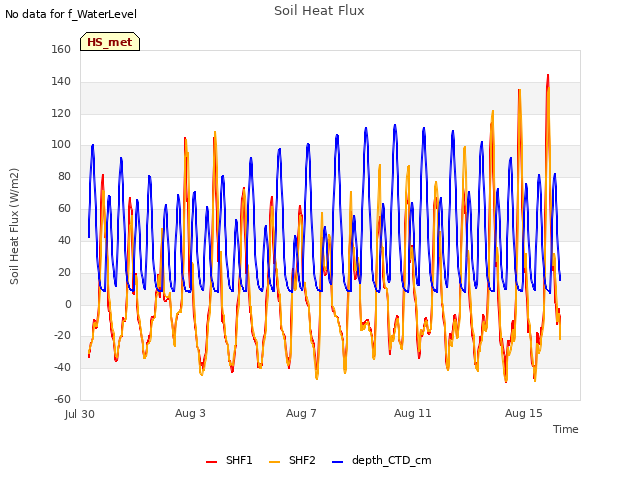
Task: Click the 120 y-axis tick label
Action: pyautogui.click(x=61, y=113)
